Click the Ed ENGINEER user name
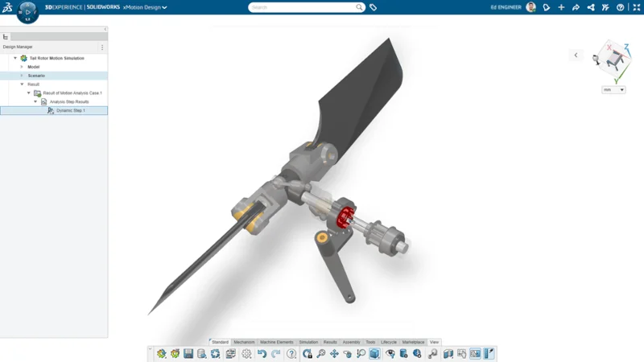644x362 pixels. (x=506, y=7)
